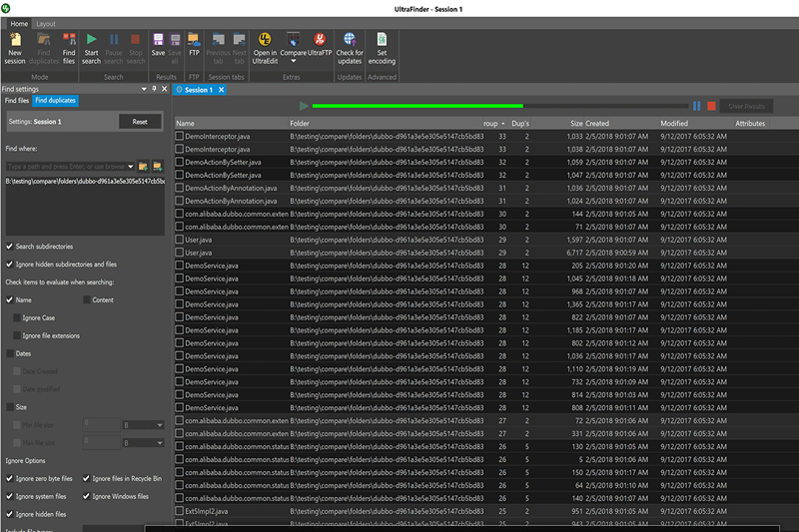Click the Min file size value field
Screen dimensions: 799x532
pyautogui.click(x=102, y=425)
